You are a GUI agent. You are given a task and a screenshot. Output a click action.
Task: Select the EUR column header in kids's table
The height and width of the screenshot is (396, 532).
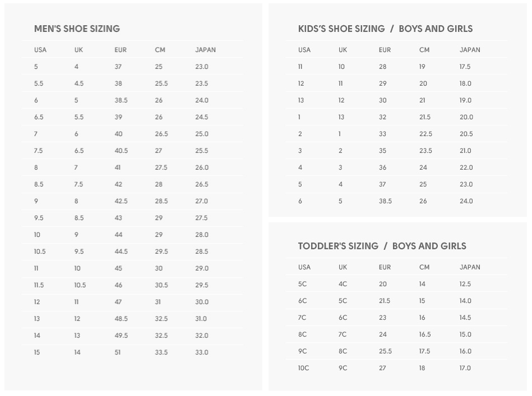tap(385, 50)
